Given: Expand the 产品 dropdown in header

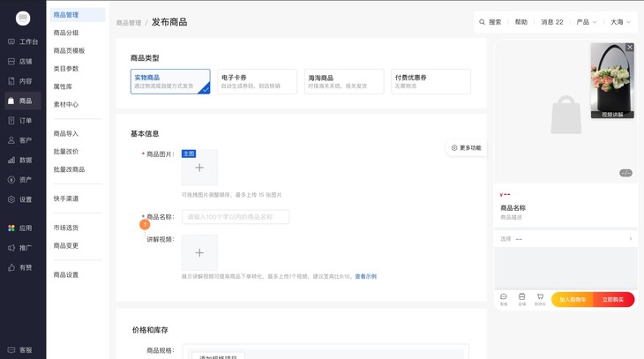Looking at the screenshot, I should tap(587, 22).
